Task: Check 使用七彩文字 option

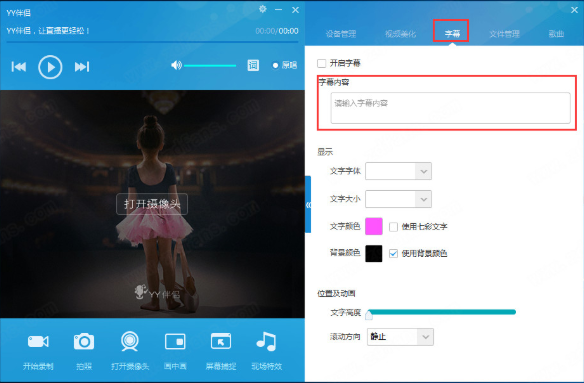Action: pyautogui.click(x=393, y=227)
